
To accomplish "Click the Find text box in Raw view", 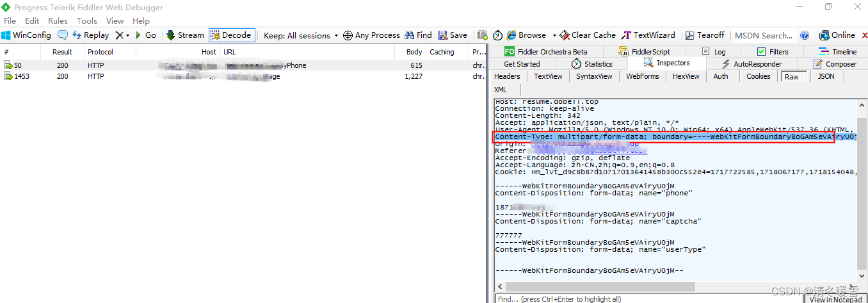I will coord(649,299).
